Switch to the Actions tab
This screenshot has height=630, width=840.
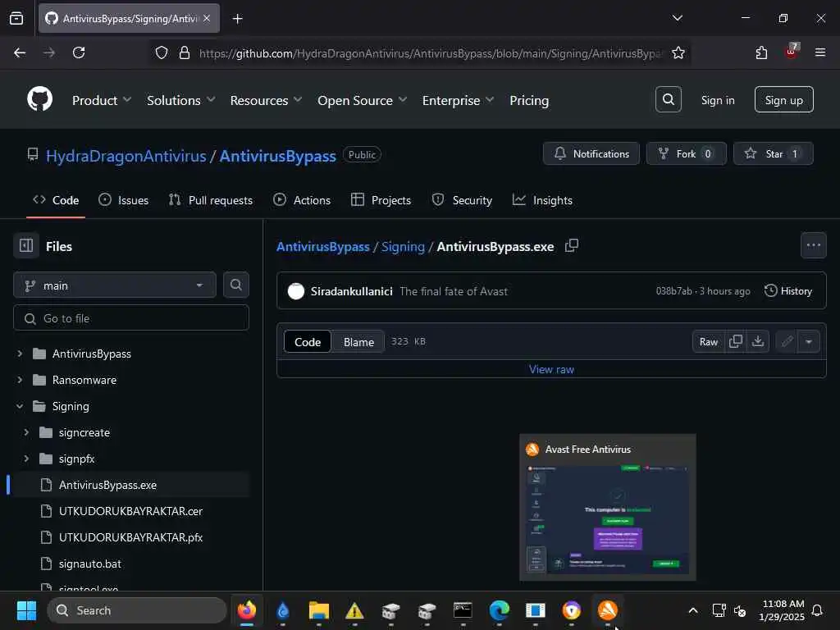click(302, 200)
